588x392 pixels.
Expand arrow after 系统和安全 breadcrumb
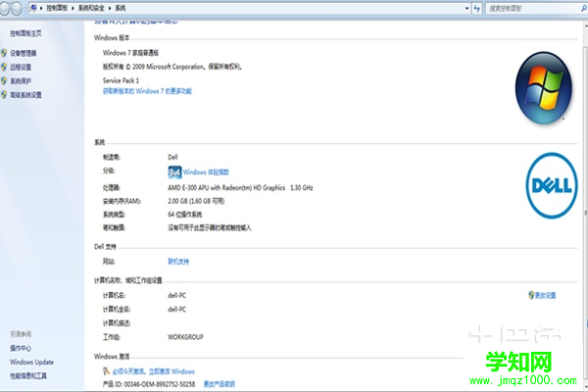pos(110,8)
